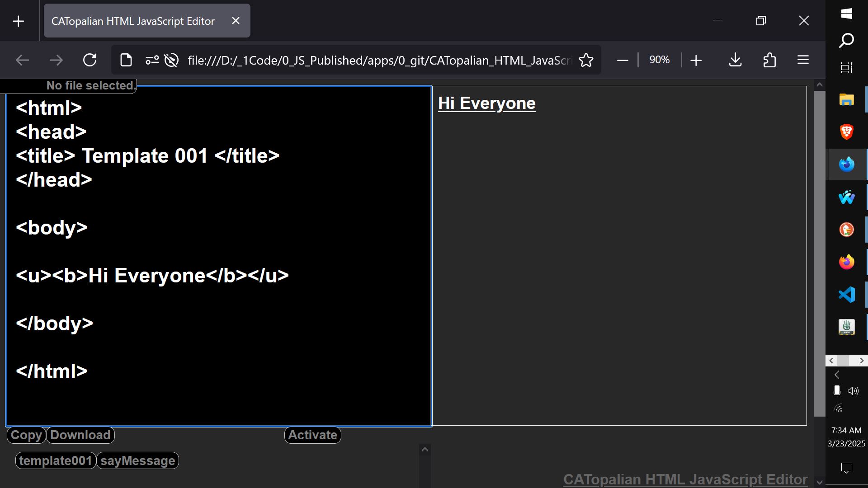Open the hamburger application menu
The image size is (868, 488).
point(803,60)
